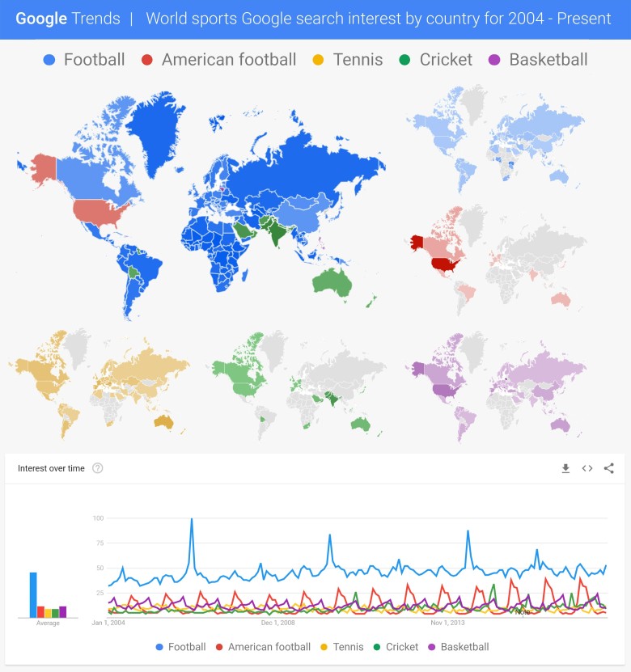
Task: Toggle the Football series in top legend
Action: 85,60
